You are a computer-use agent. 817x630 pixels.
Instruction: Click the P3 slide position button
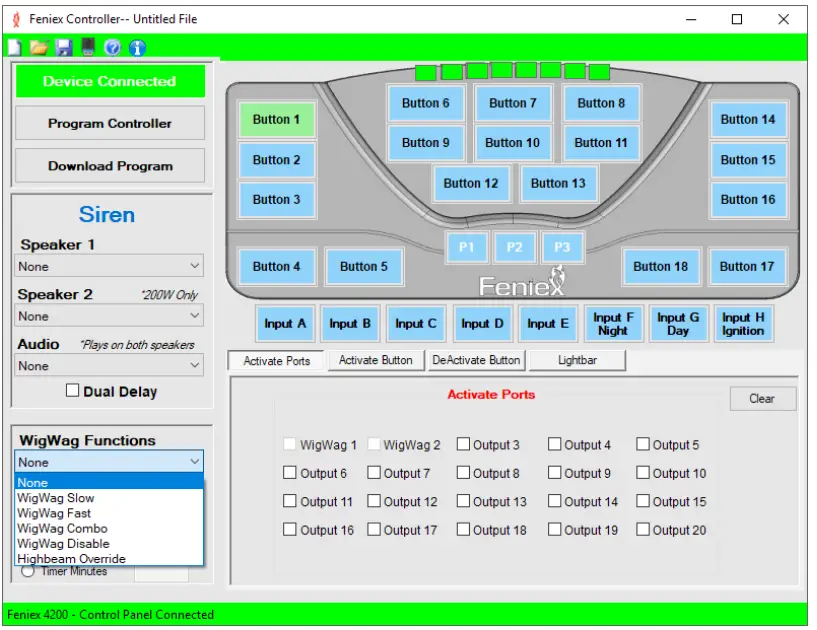562,247
